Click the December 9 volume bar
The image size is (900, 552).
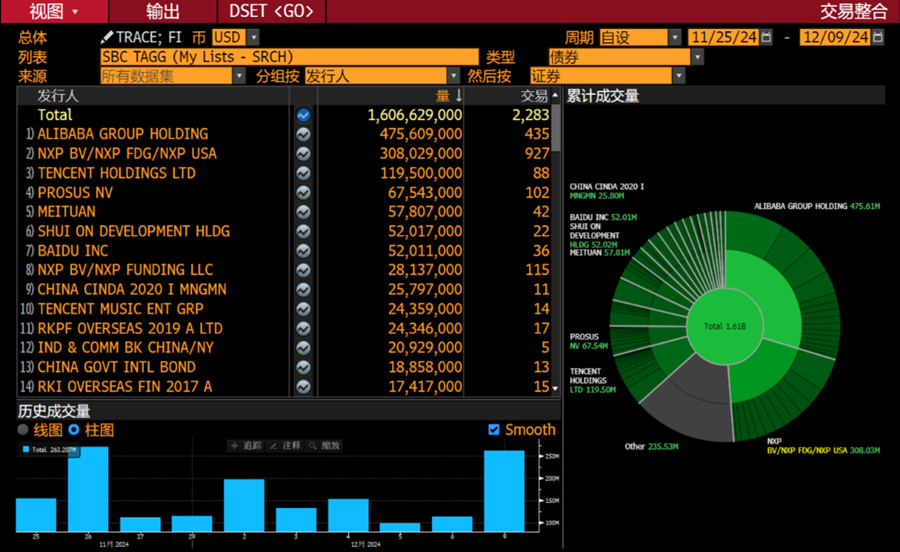(504, 491)
